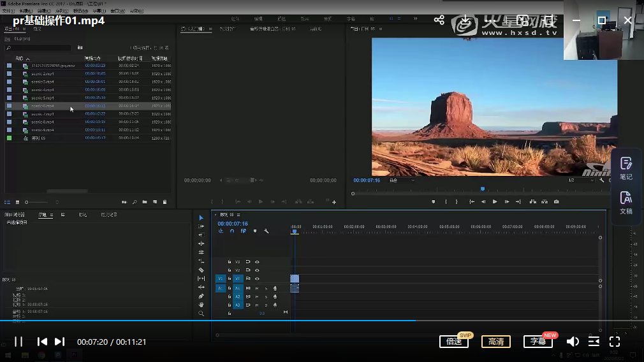Open 倍速 playback speed button
This screenshot has height=362, width=644.
tap(454, 342)
